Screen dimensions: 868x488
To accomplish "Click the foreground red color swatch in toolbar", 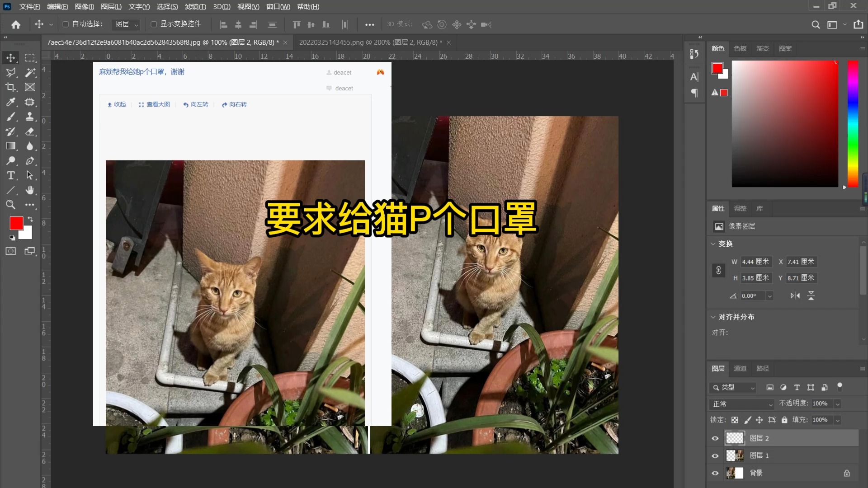I will click(x=16, y=223).
